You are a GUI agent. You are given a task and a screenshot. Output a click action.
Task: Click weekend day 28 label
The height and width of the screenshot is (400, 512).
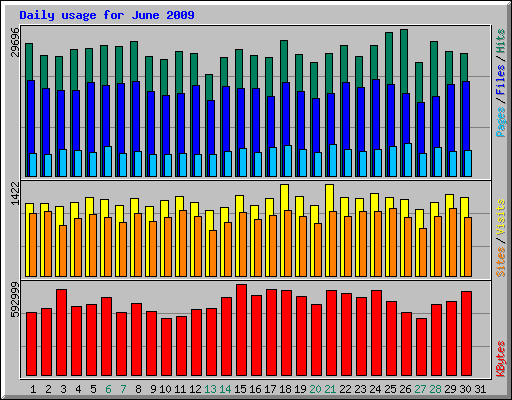pyautogui.click(x=435, y=389)
